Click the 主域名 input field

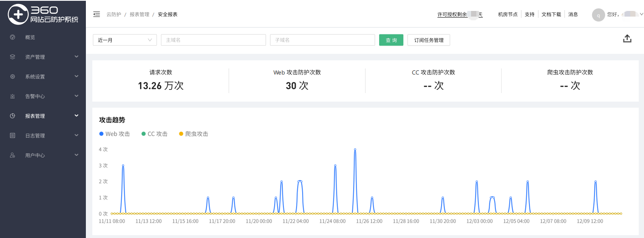click(x=213, y=40)
